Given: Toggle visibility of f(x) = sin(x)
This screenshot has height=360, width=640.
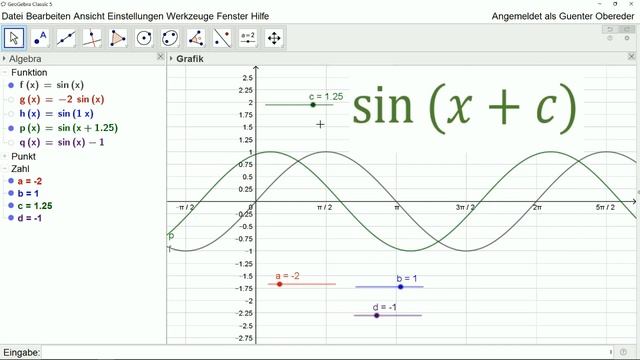Looking at the screenshot, I should click(x=11, y=85).
